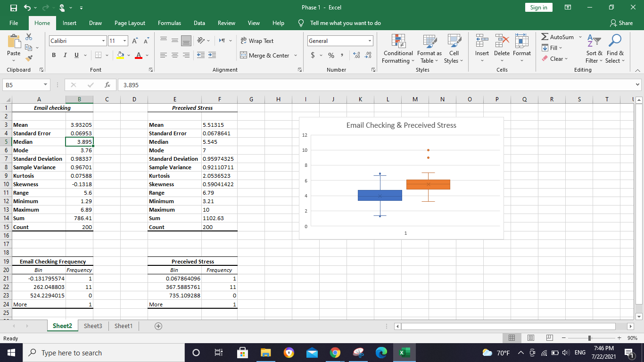Viewport: 644px width, 362px height.
Task: Add a new sheet with plus icon
Action: pos(158,326)
